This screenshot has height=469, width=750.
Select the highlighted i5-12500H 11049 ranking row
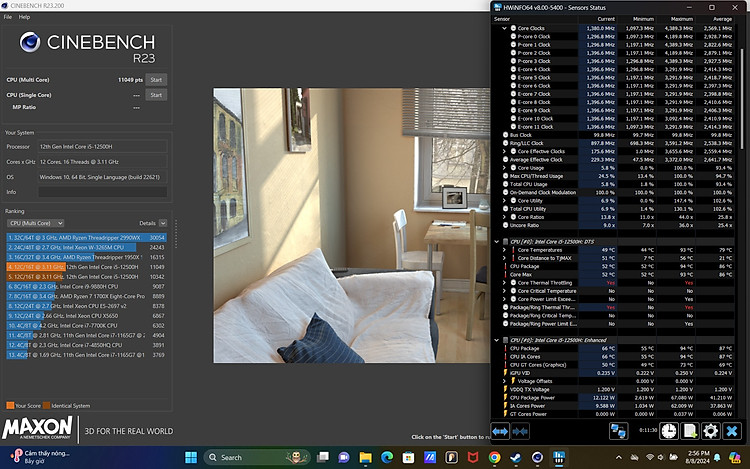coord(86,267)
